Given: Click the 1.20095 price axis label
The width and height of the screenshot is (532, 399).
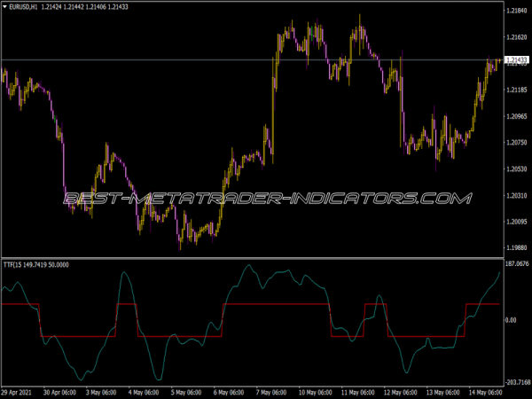Looking at the screenshot, I should click(x=515, y=222).
